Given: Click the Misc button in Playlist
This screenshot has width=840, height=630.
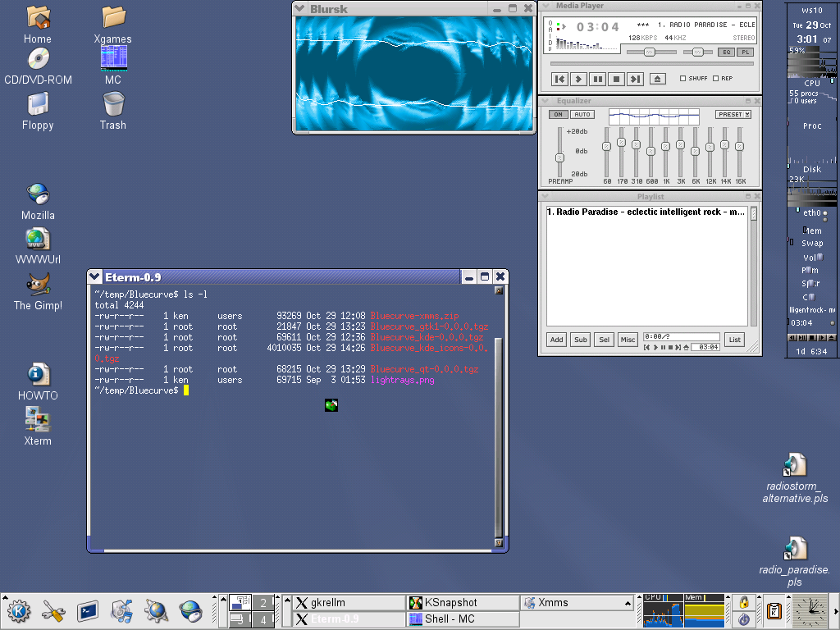Looking at the screenshot, I should coord(628,340).
